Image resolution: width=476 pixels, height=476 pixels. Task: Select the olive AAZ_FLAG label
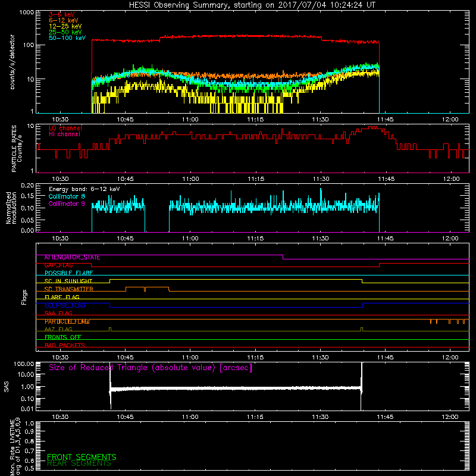58,330
